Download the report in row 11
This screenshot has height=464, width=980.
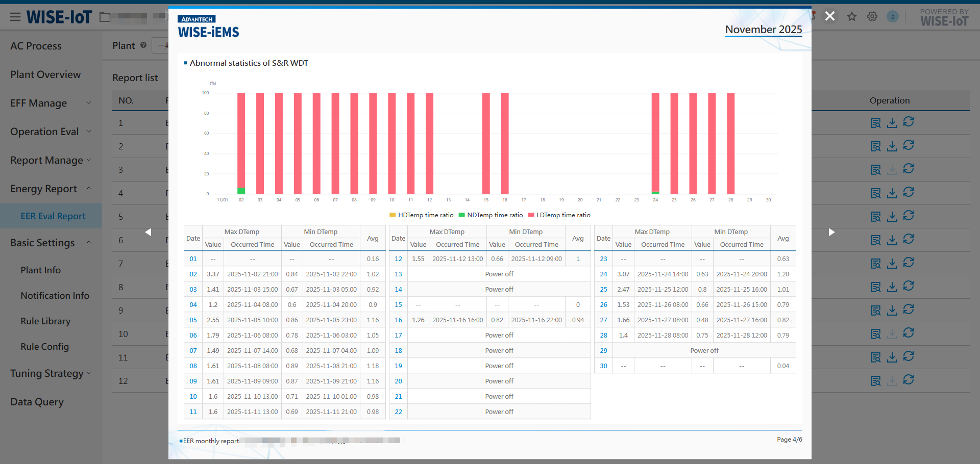click(x=892, y=357)
